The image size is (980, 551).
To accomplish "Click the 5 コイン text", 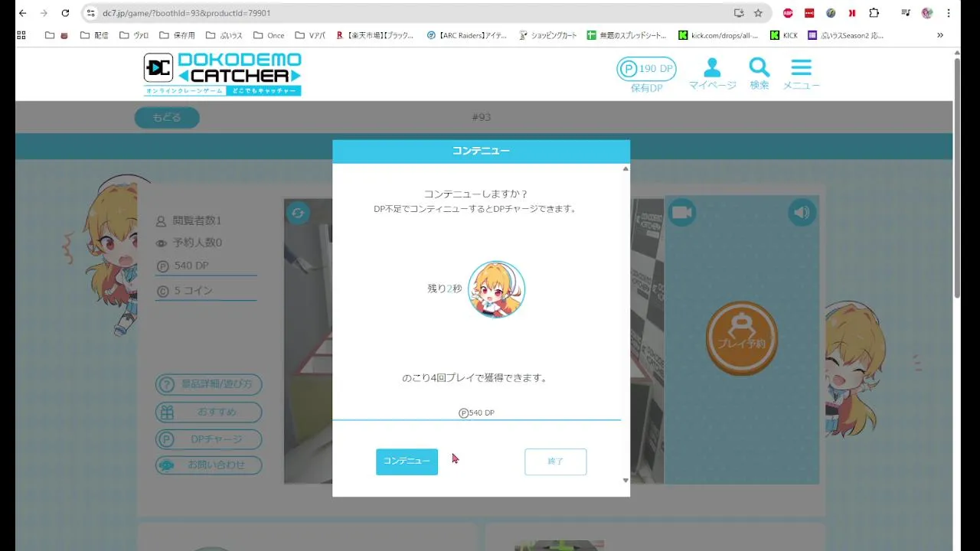I will point(194,291).
